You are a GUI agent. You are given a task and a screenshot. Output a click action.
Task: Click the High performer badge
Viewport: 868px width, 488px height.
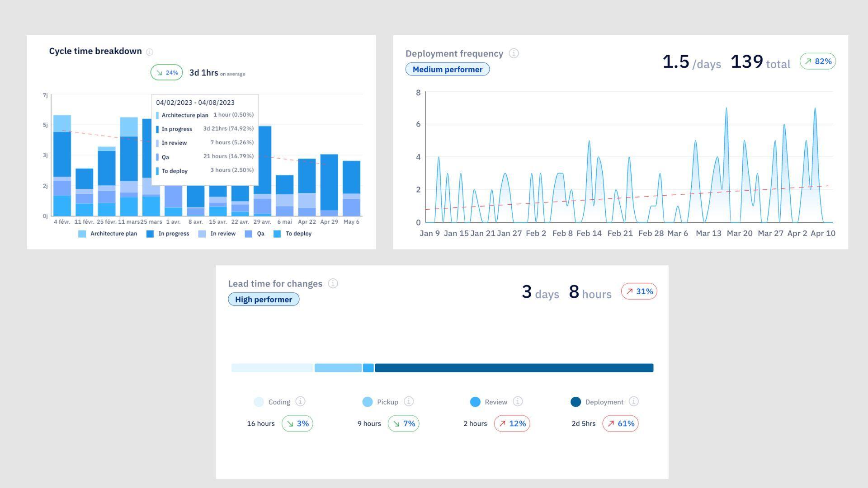264,299
